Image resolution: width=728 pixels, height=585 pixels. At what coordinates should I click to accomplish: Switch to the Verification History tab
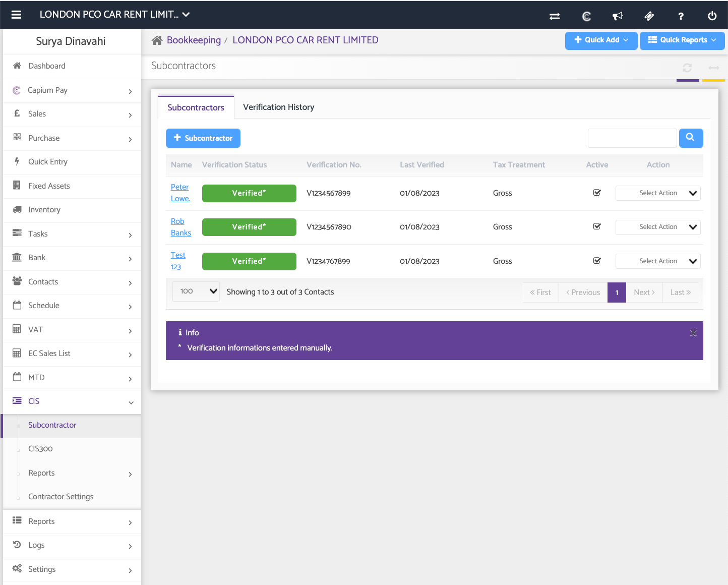tap(279, 107)
